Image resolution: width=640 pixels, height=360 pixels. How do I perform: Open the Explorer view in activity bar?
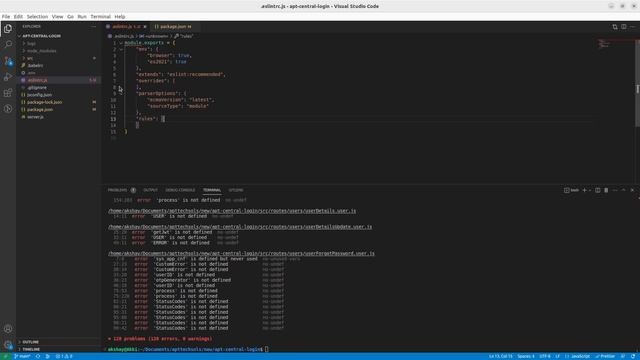tap(8, 29)
